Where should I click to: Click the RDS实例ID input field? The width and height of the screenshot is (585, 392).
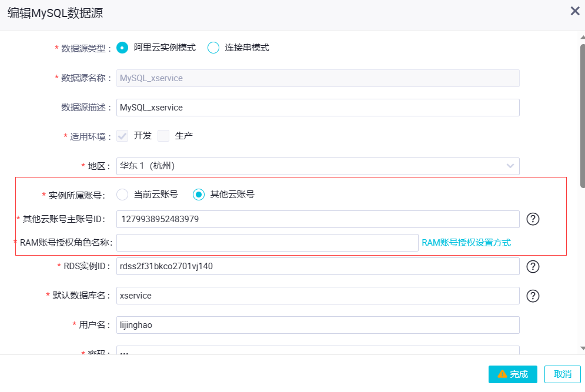point(318,266)
